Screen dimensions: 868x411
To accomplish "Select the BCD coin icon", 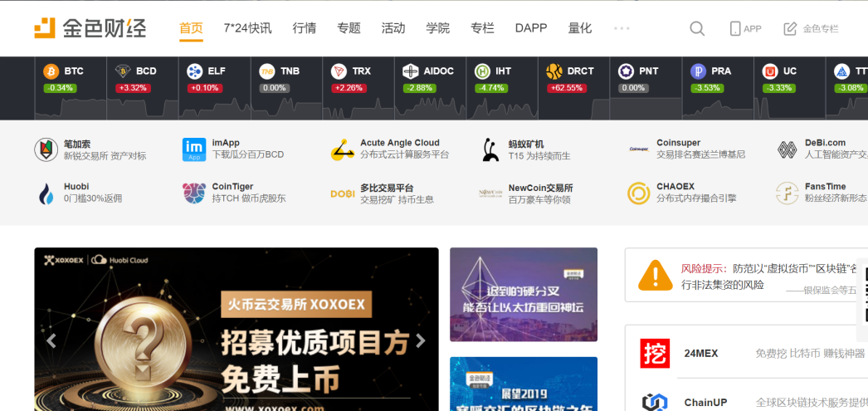I will (122, 71).
